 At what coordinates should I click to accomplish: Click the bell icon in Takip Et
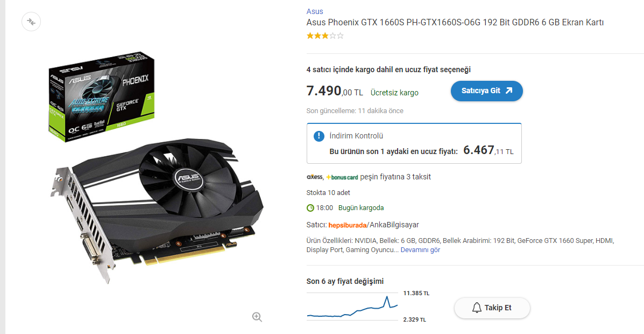tap(477, 308)
